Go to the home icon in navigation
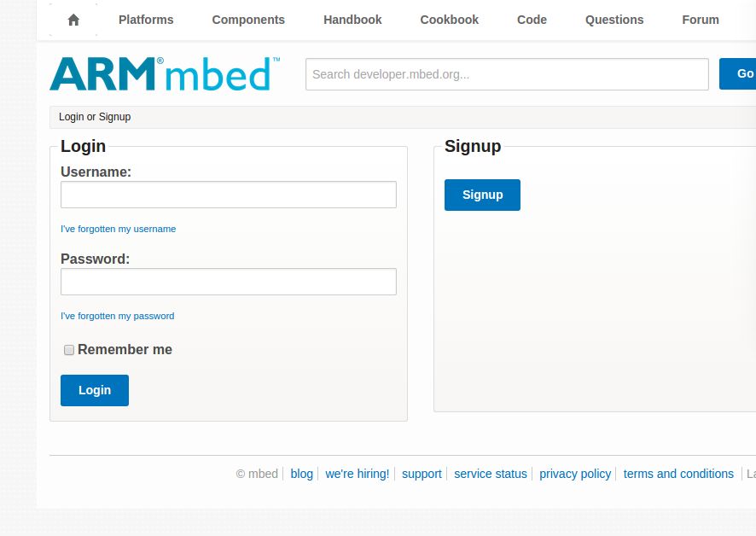Screen dimensions: 756x536 (73, 20)
